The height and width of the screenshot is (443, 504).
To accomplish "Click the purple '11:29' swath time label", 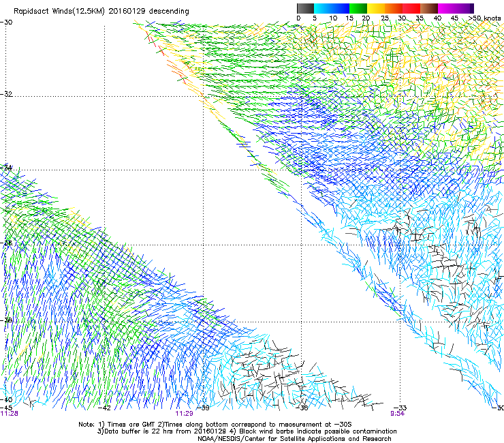I will pos(184,414).
